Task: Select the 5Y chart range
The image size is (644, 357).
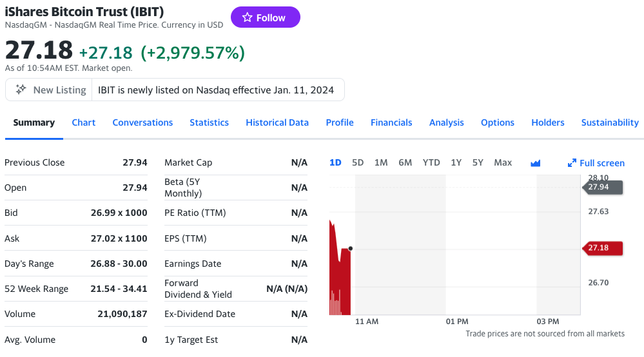Action: pos(478,162)
